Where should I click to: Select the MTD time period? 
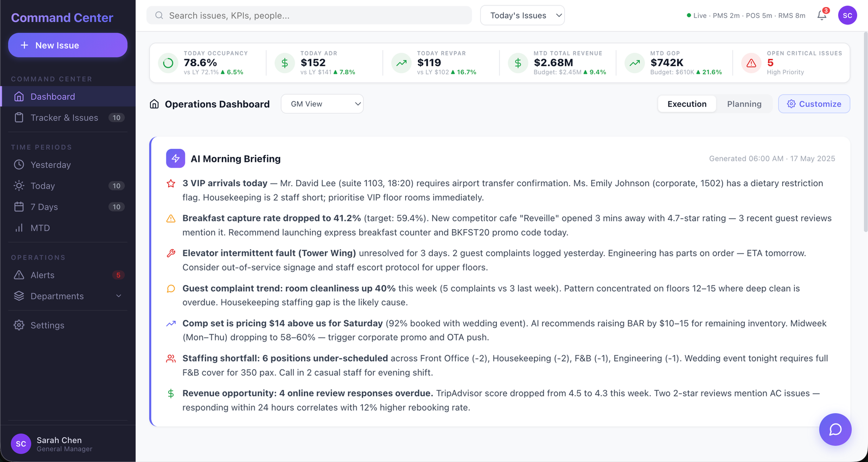(68, 228)
